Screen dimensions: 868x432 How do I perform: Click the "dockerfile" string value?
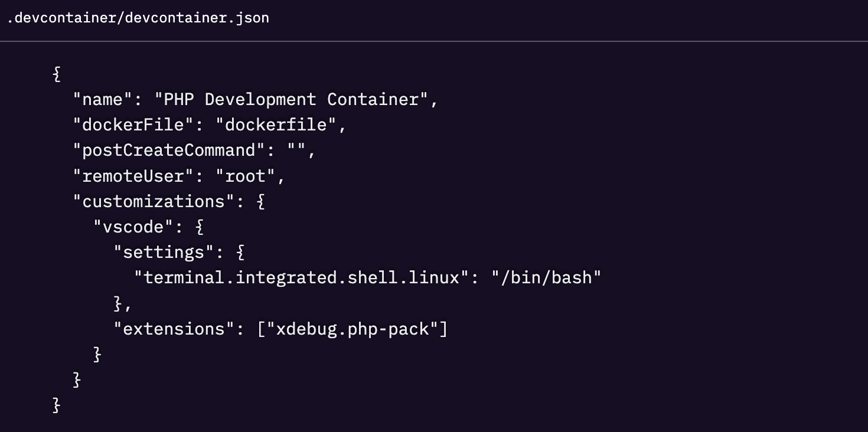coord(276,125)
